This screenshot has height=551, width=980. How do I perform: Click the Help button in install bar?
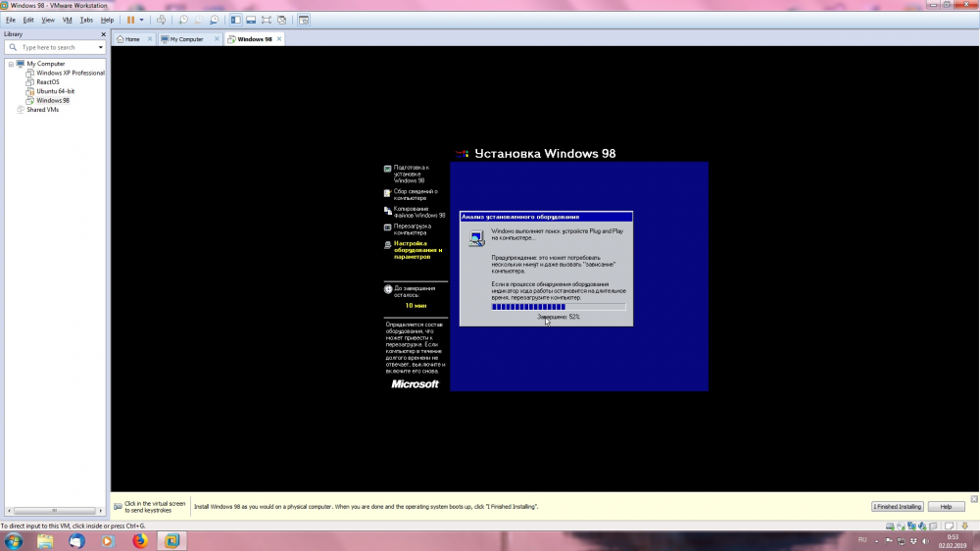(947, 507)
